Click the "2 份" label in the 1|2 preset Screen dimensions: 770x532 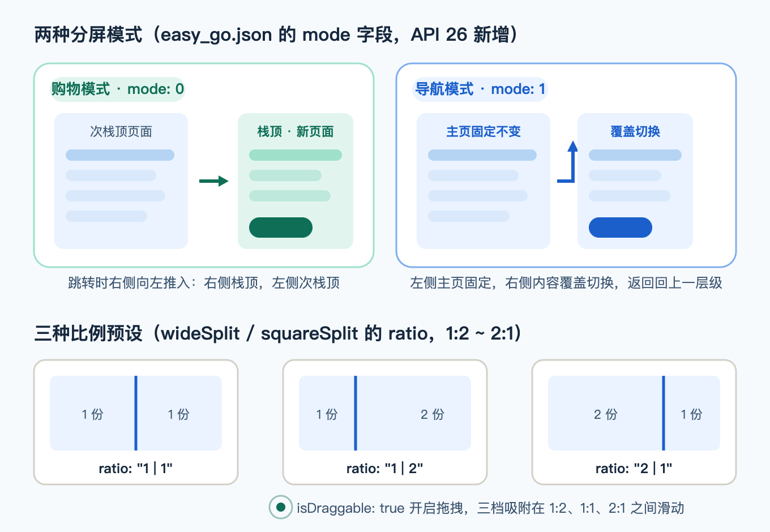point(433,414)
